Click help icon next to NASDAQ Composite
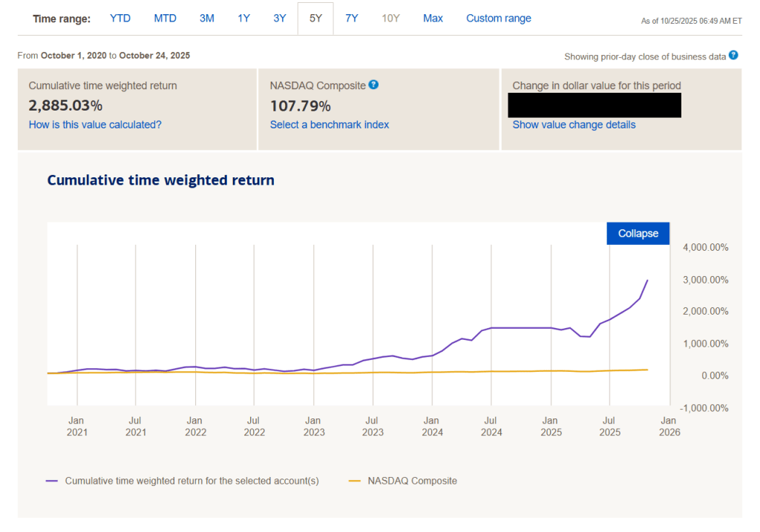Screen dimensions: 760x532 pyautogui.click(x=374, y=85)
